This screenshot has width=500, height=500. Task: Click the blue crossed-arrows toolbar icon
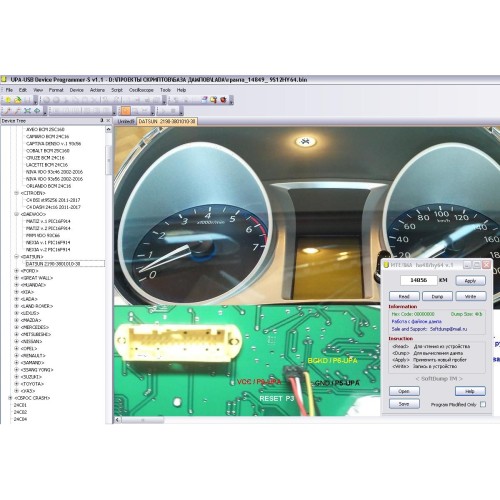(x=27, y=111)
